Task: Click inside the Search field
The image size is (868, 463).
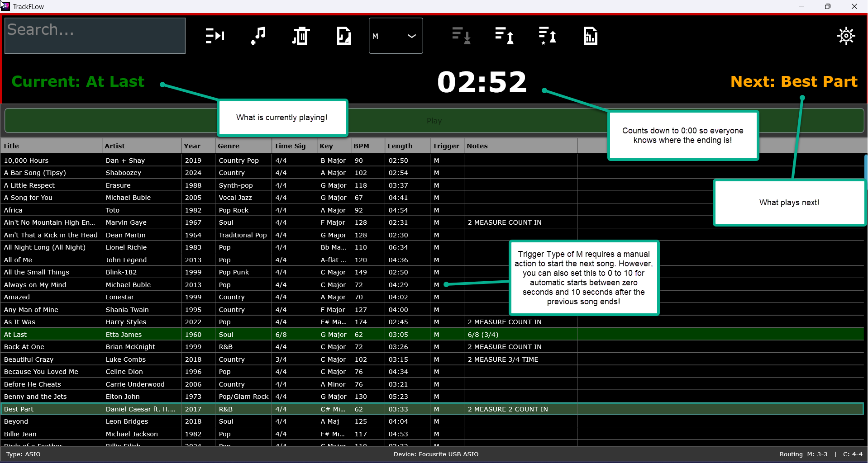Action: click(x=94, y=35)
